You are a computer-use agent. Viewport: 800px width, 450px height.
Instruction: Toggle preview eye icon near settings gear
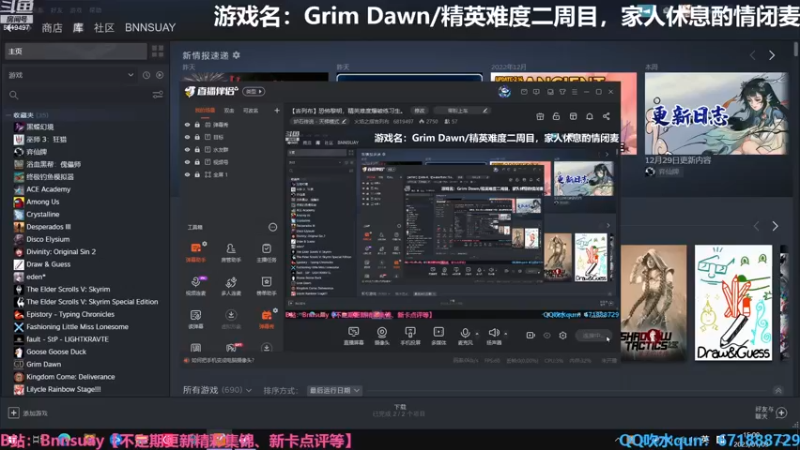click(547, 335)
